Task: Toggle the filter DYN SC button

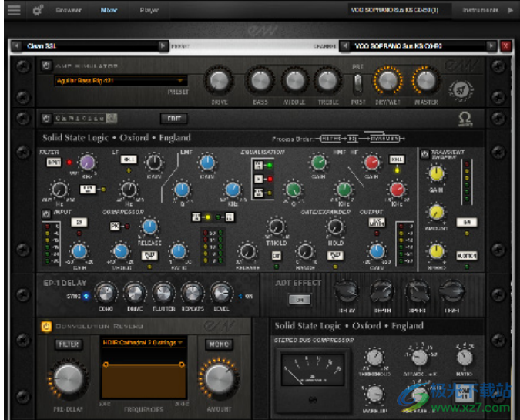Action: (88, 189)
